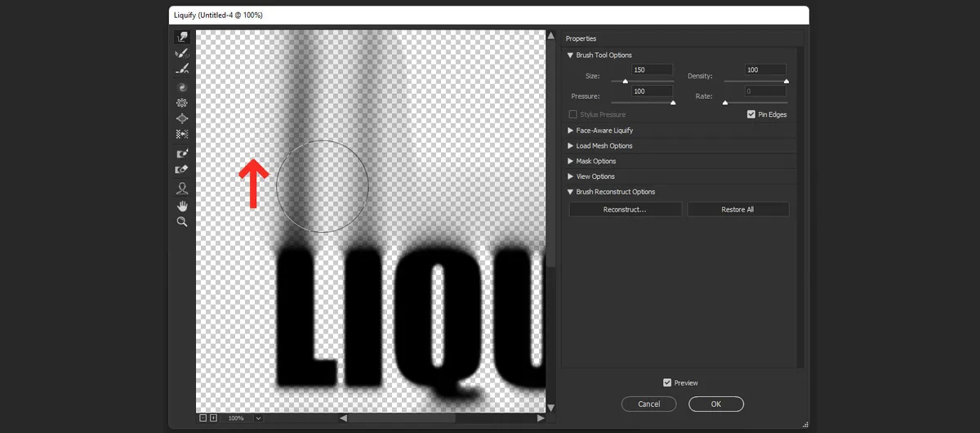Uncheck the Pin Edges checkbox

pos(751,114)
